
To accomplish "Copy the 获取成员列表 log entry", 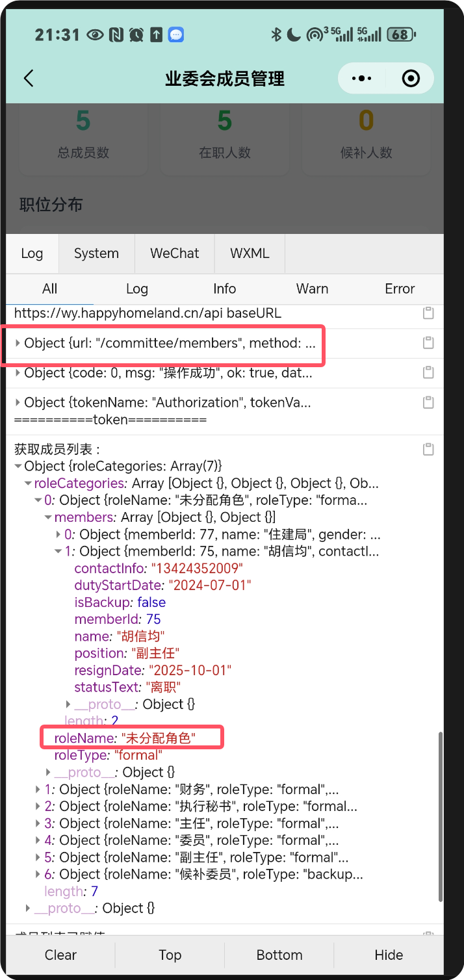I will (x=428, y=449).
